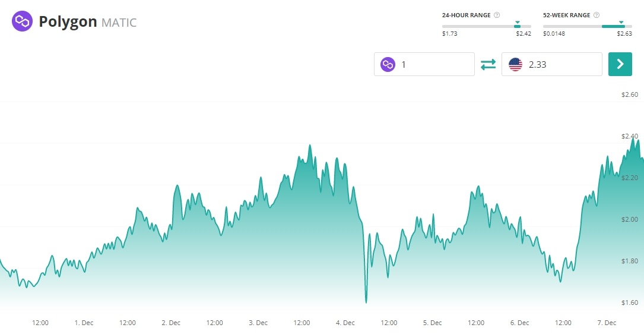Click the help icon beside 52-WEEK RANGE
Image resolution: width=644 pixels, height=334 pixels.
pos(597,15)
